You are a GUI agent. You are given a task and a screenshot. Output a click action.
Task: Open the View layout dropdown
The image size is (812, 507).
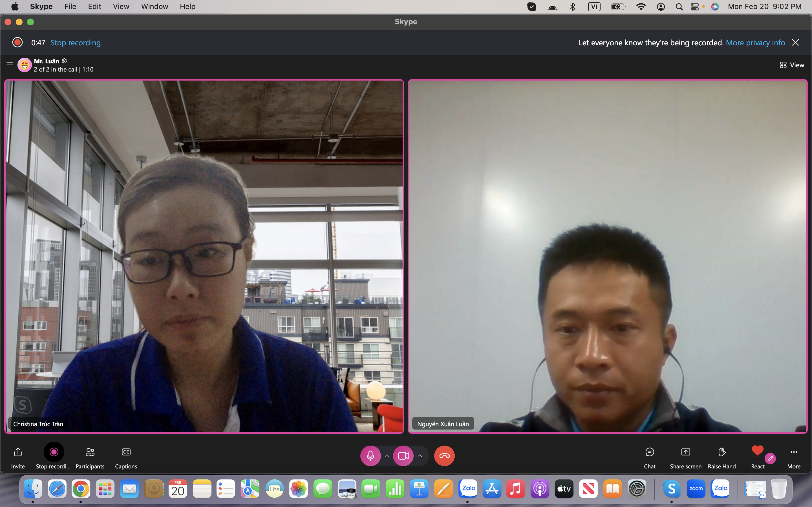(792, 65)
